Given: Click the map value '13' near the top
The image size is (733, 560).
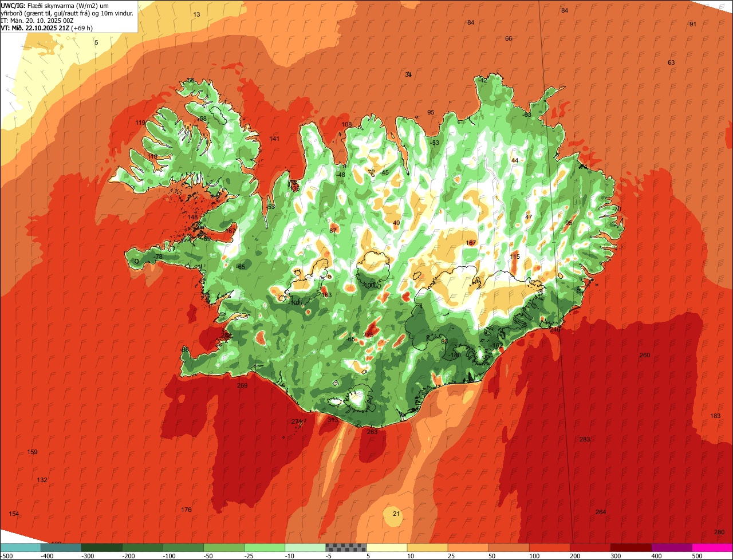Looking at the screenshot, I should coord(197,14).
